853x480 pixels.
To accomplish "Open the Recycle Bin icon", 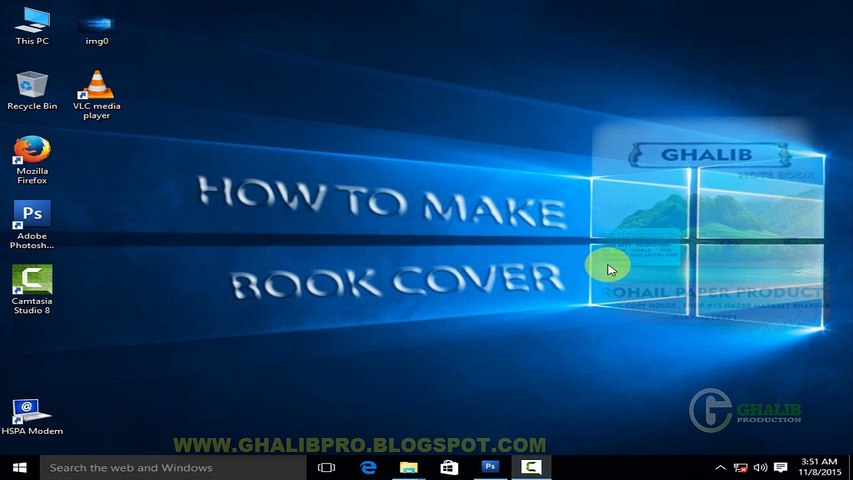I will tap(32, 90).
